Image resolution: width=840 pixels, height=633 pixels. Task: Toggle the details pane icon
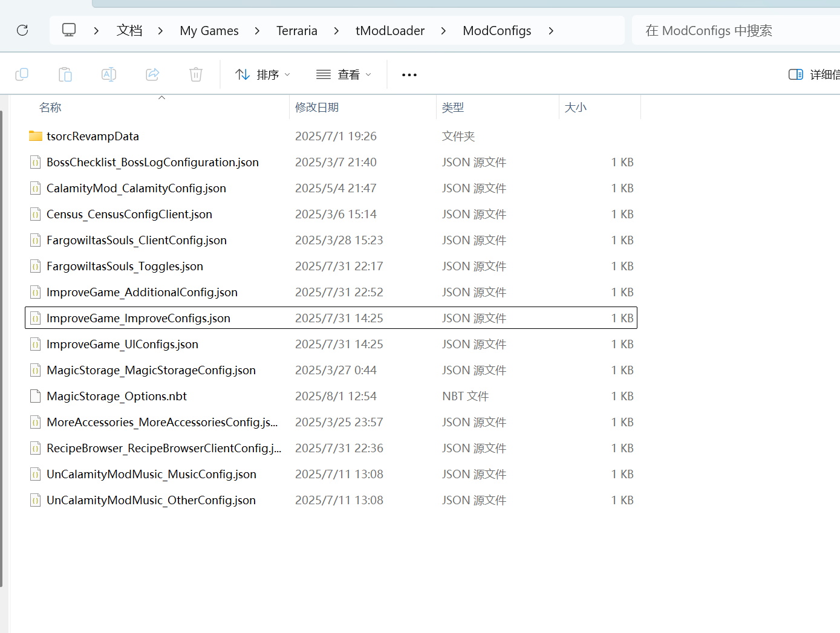click(x=796, y=74)
